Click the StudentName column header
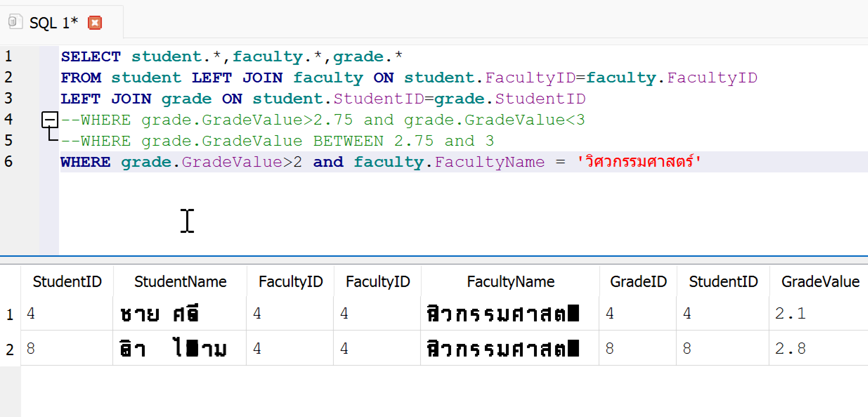The height and width of the screenshot is (417, 868). click(x=180, y=282)
